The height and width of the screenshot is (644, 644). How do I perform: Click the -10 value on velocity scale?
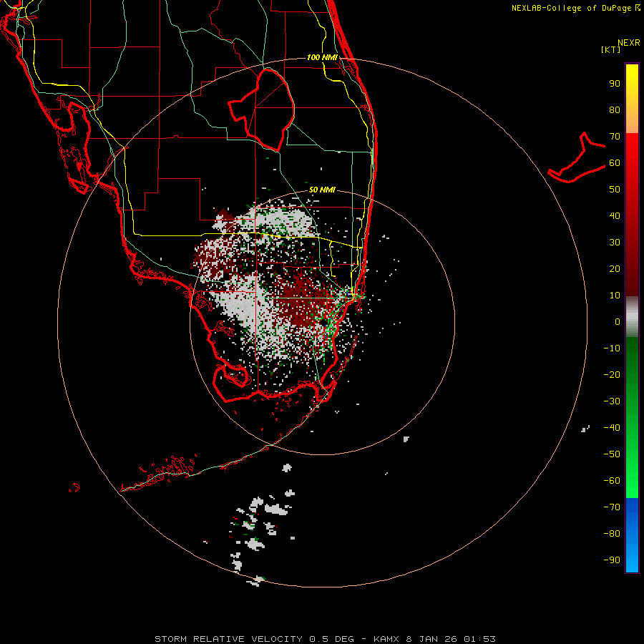(612, 348)
